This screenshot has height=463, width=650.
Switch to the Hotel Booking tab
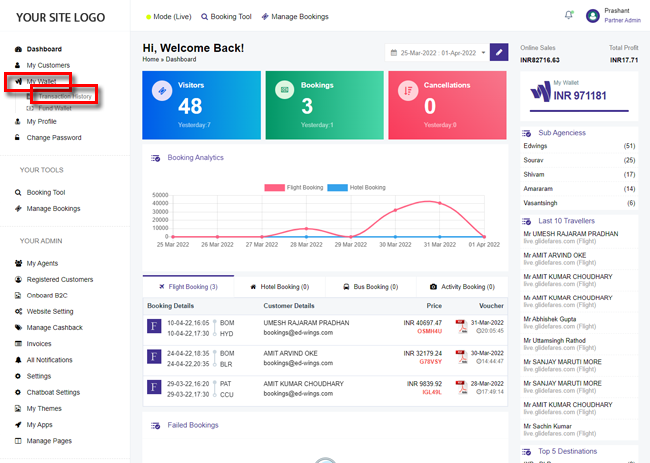279,286
